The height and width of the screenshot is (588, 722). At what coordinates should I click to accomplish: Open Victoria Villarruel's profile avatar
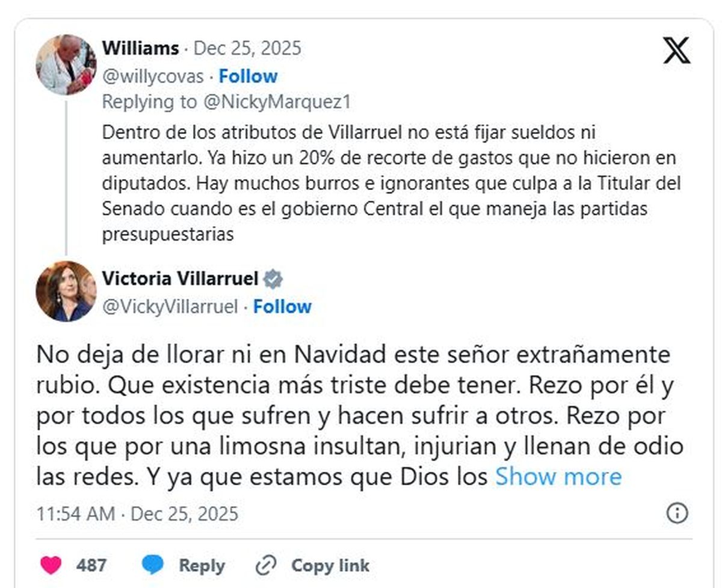(66, 292)
